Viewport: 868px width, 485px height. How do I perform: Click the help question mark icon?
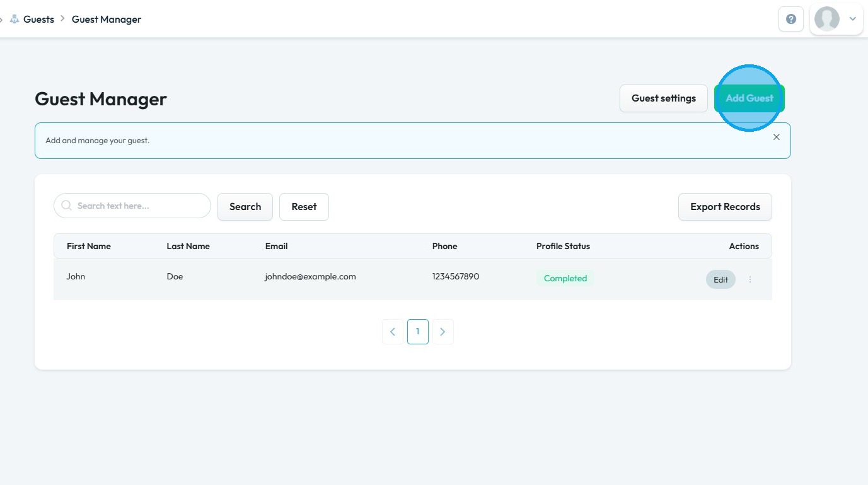(791, 19)
